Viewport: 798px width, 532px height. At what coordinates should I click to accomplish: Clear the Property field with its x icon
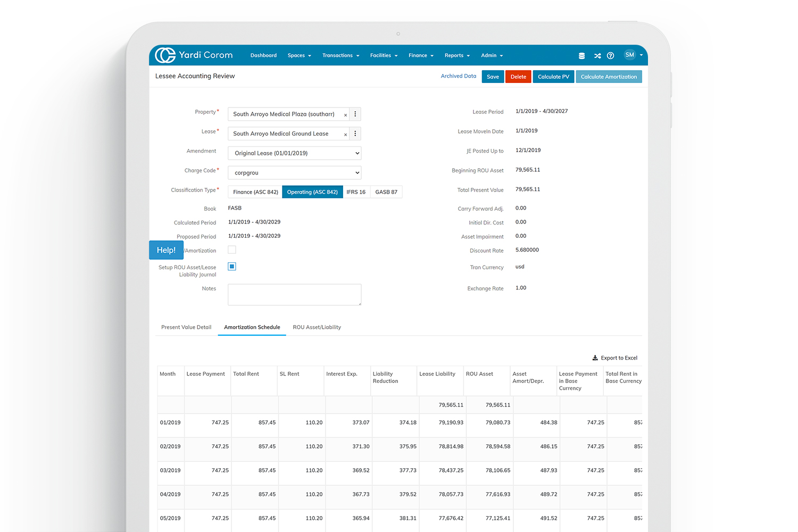tap(345, 115)
